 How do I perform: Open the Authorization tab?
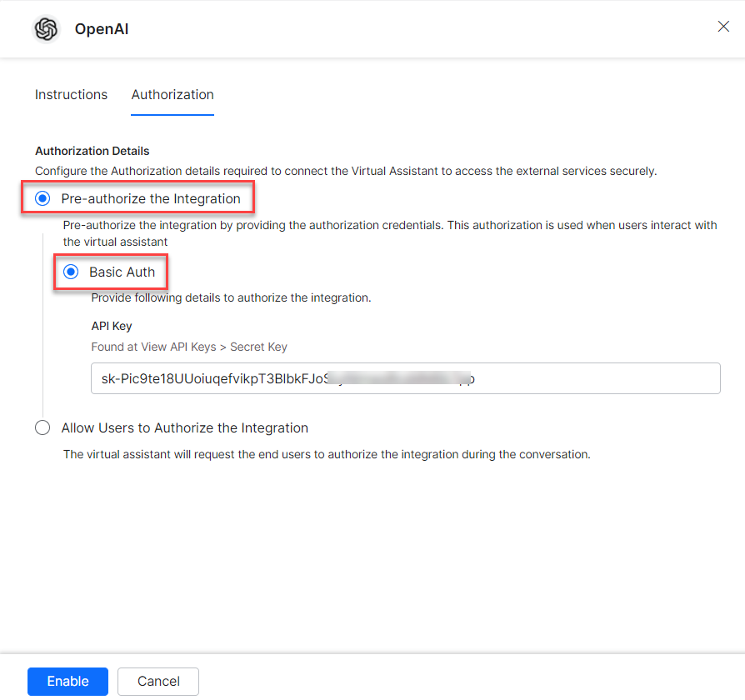172,95
